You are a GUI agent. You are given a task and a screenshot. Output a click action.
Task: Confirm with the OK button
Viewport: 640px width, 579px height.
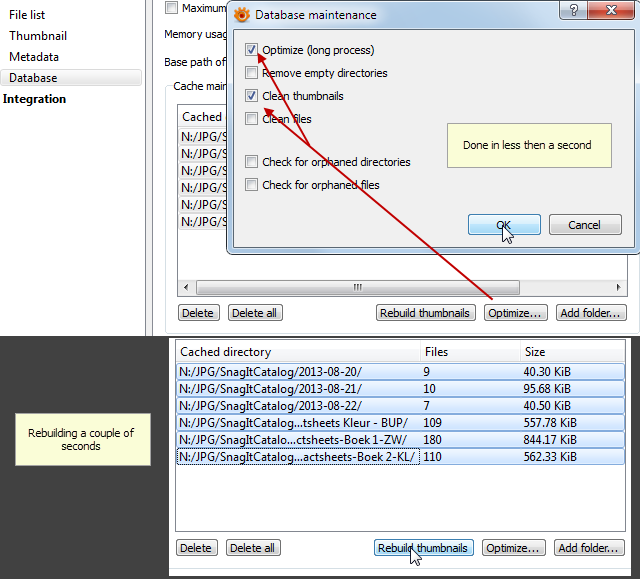(504, 225)
